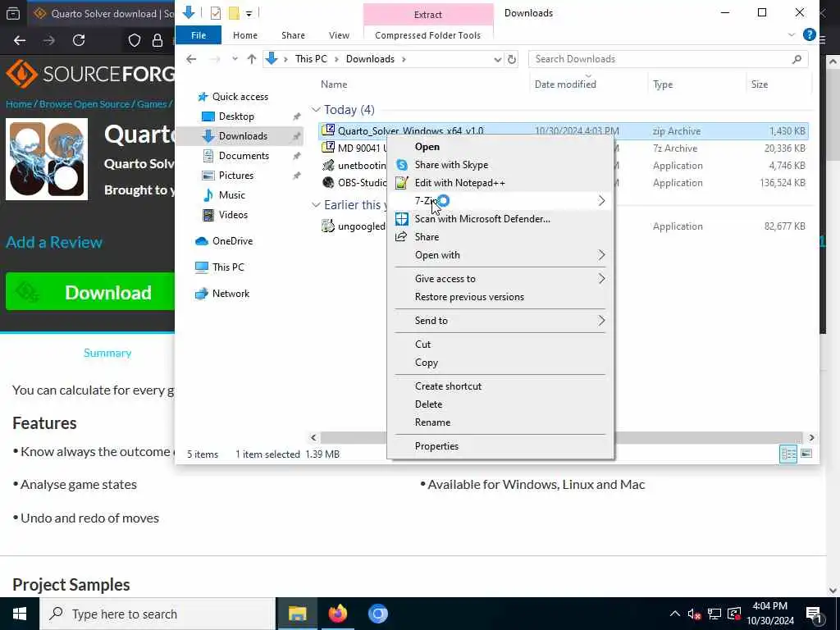Viewport: 840px width, 630px height.
Task: Open the File ribbon tab
Action: pos(199,35)
